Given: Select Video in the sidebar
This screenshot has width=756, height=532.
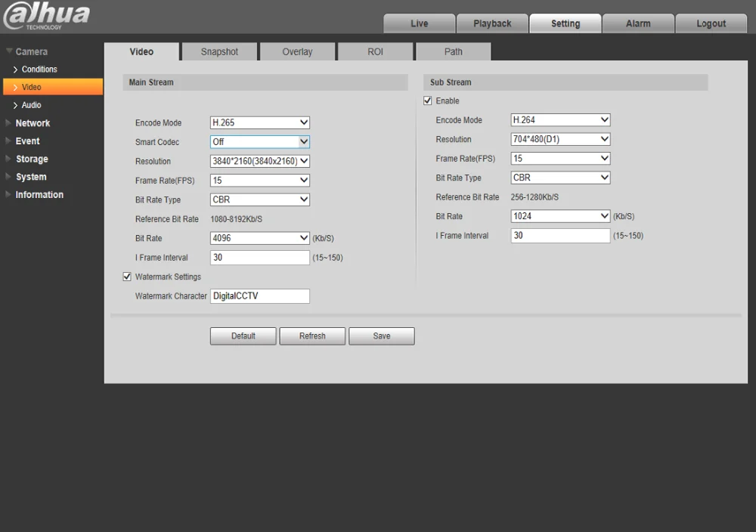Looking at the screenshot, I should pyautogui.click(x=53, y=87).
